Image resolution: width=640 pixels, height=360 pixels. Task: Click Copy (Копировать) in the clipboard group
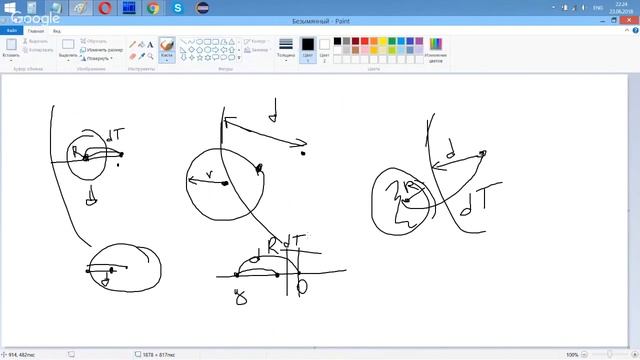point(38,50)
